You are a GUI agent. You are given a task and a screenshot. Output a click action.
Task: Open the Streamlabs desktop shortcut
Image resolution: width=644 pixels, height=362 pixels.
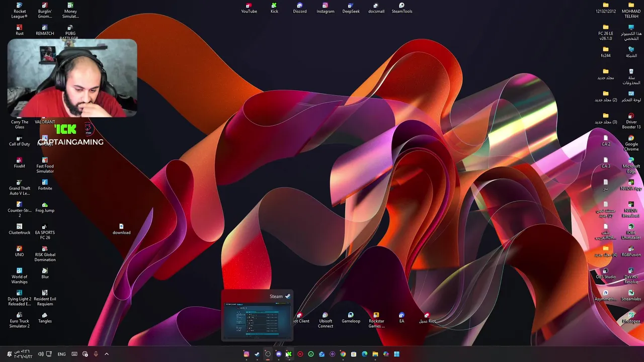coord(631,295)
